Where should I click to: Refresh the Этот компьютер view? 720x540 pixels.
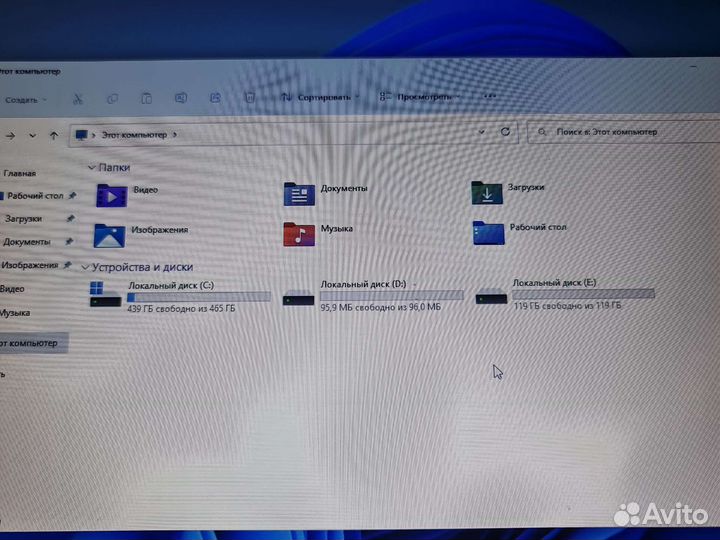pyautogui.click(x=505, y=132)
